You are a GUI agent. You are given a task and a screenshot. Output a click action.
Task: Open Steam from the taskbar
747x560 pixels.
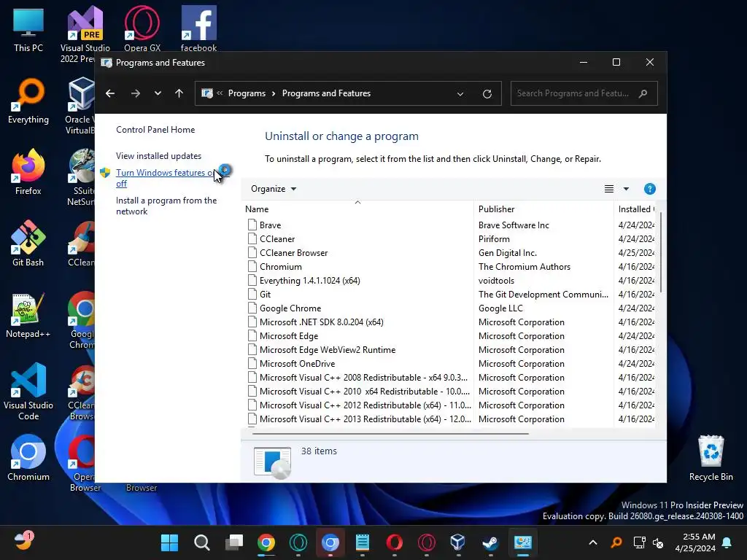tap(490, 542)
